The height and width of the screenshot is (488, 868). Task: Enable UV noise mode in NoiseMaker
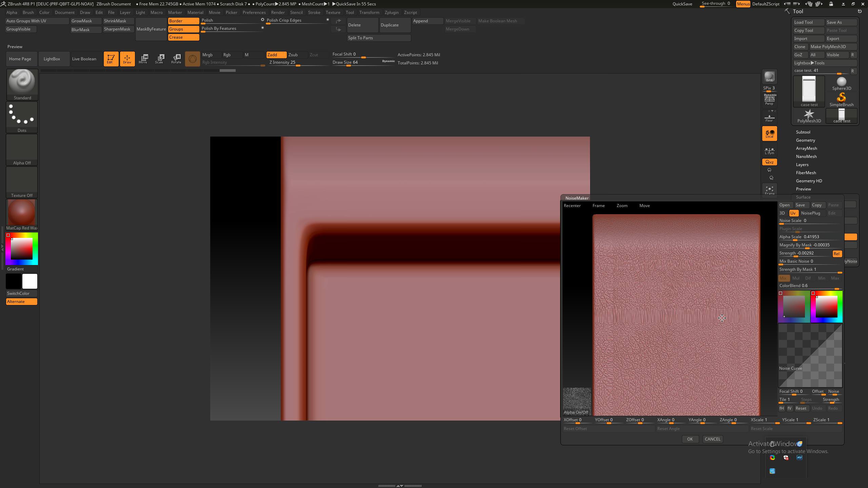[793, 213]
